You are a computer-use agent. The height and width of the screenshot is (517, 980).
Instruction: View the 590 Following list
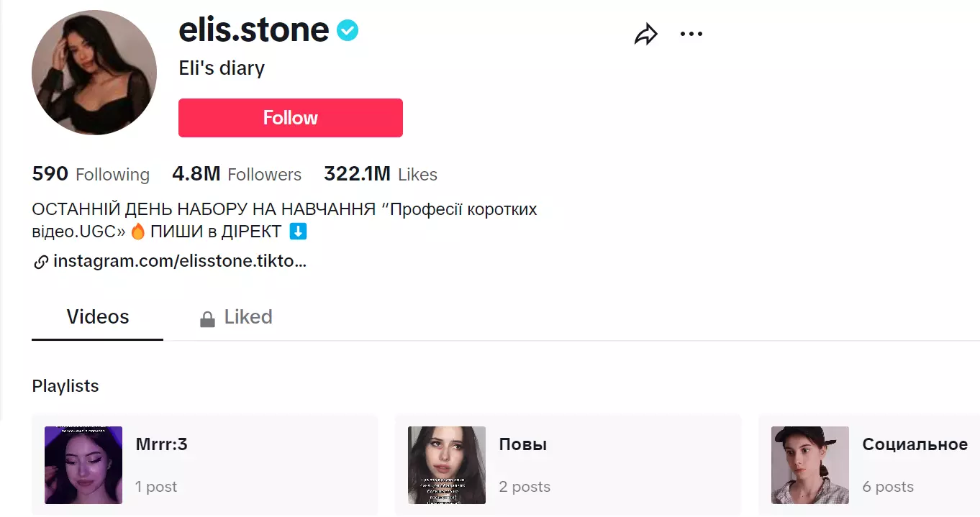click(91, 174)
